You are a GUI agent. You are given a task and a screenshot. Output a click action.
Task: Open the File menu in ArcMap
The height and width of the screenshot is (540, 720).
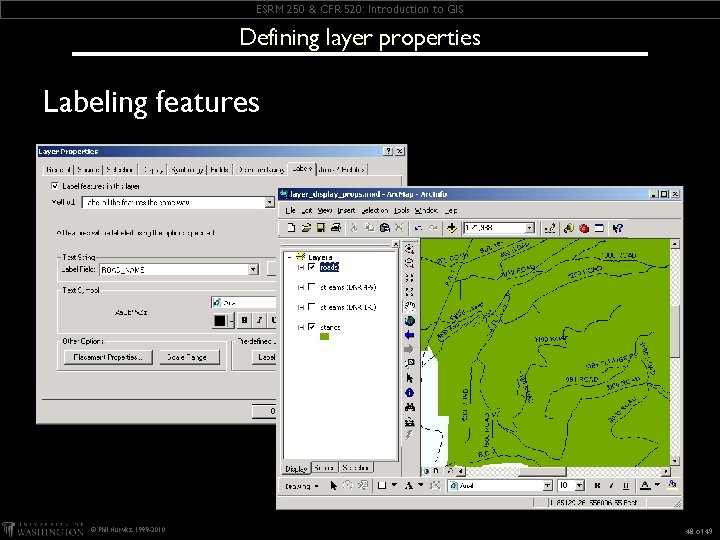coord(290,210)
